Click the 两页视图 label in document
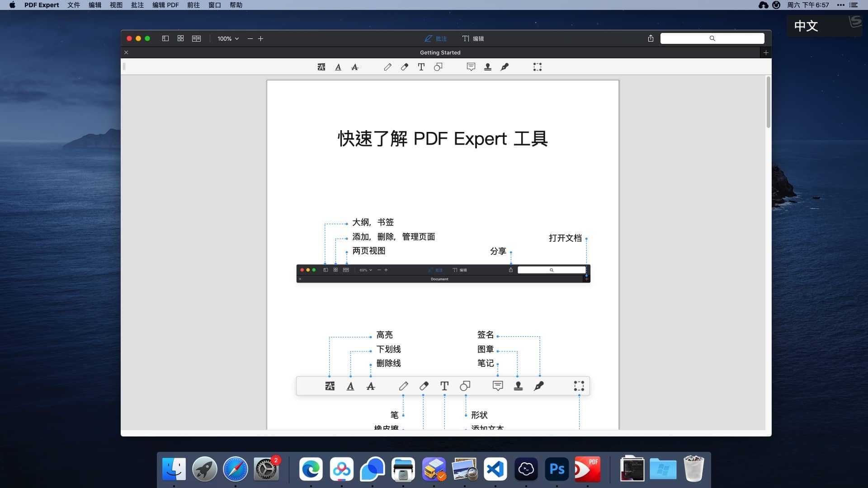 pyautogui.click(x=369, y=251)
